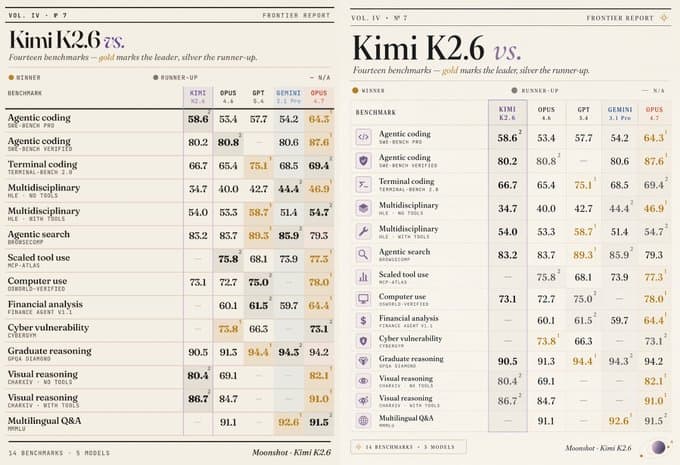Click the eye icon for Visual reasoning no tools
This screenshot has height=465, width=680.
pos(363,381)
